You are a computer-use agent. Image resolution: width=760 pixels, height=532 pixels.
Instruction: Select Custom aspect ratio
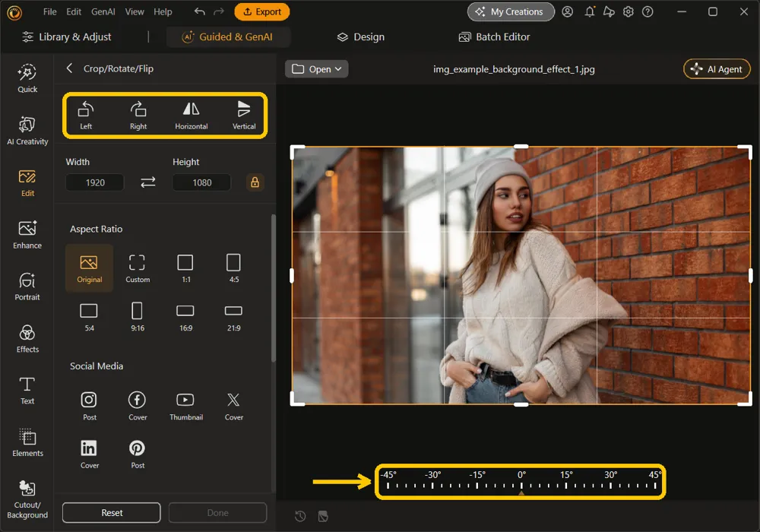(x=138, y=268)
